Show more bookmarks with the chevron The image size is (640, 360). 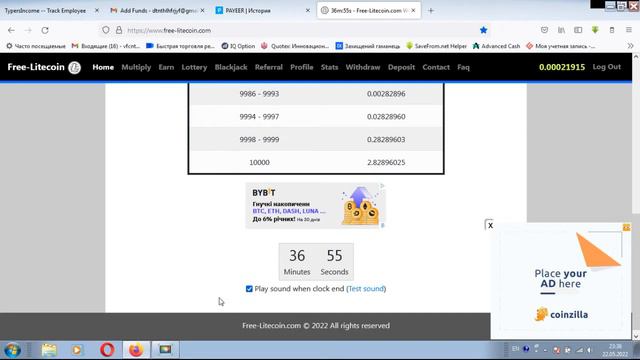[631, 46]
